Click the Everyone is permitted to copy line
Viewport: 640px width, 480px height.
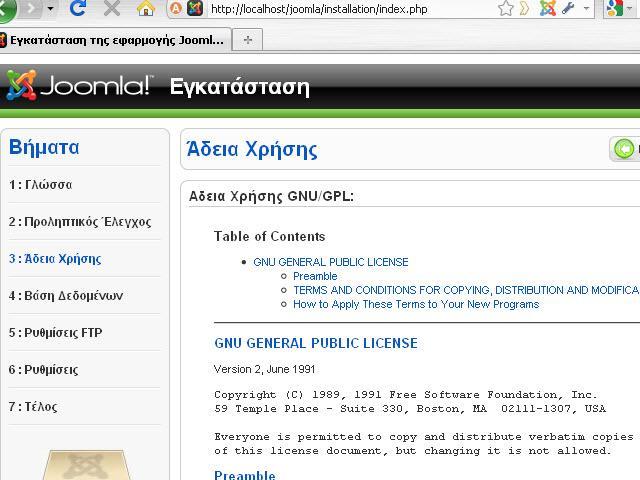[x=424, y=437]
